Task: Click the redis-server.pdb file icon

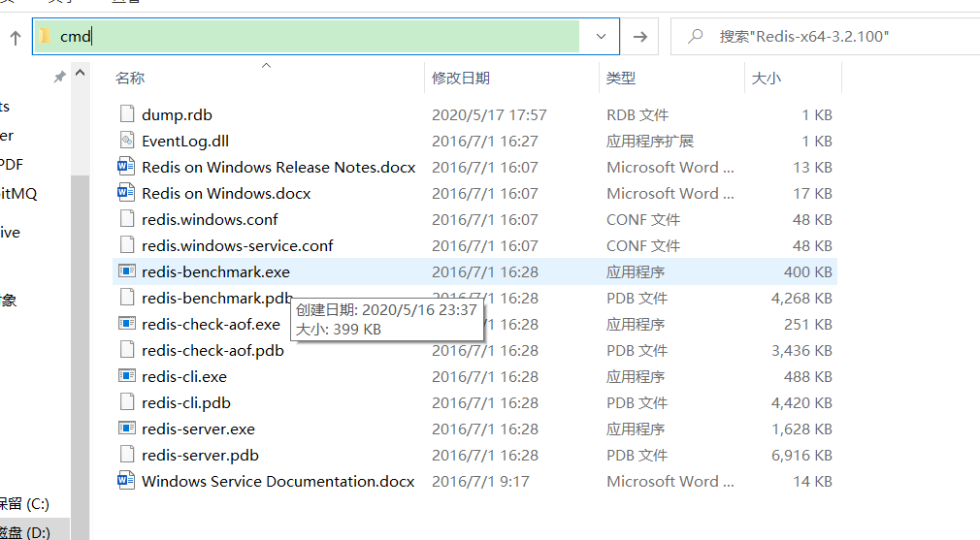Action: 127,455
